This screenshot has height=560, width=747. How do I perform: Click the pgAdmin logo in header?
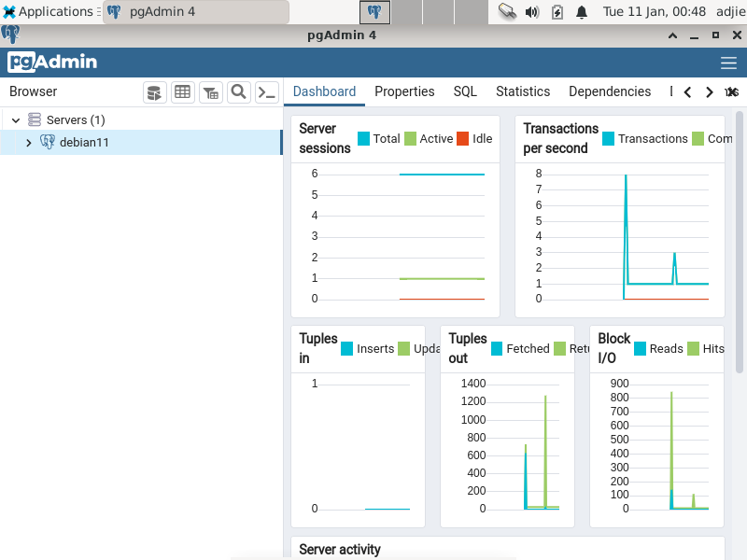pyautogui.click(x=52, y=62)
